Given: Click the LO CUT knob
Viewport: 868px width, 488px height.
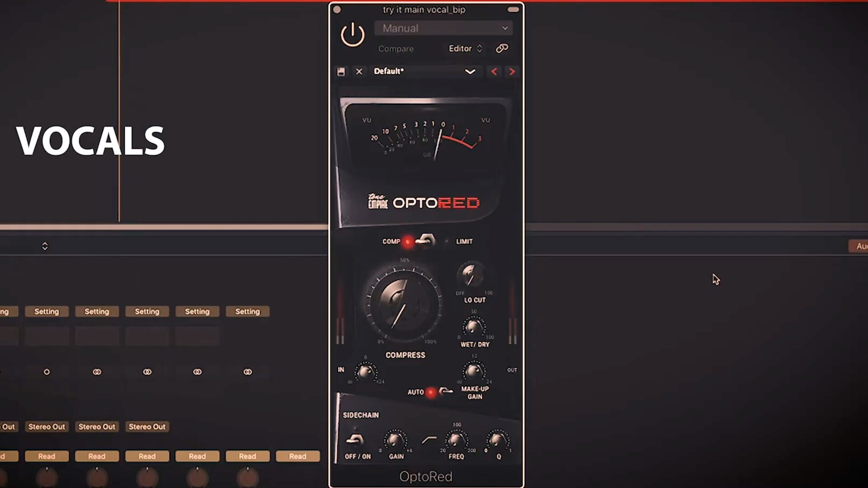Looking at the screenshot, I should click(x=472, y=274).
